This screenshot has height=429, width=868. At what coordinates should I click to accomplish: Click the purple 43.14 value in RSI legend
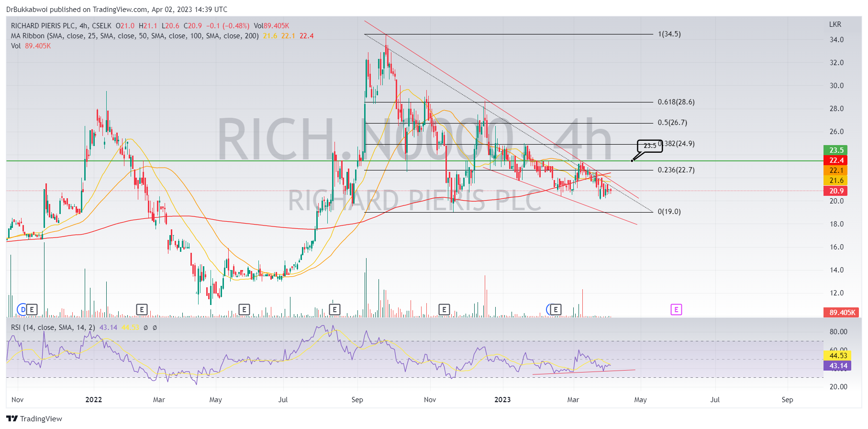click(108, 327)
